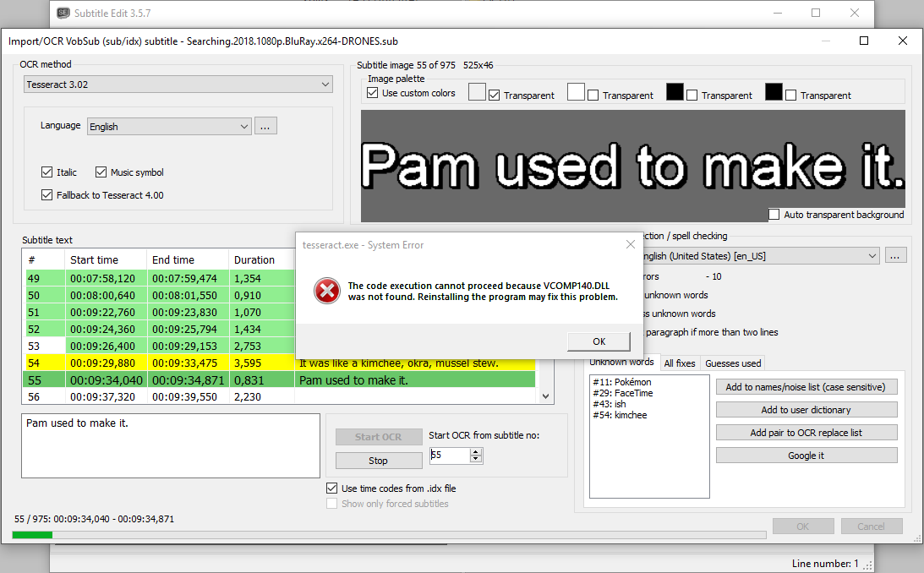This screenshot has height=573, width=924.
Task: Toggle Use time codes from .idx file
Action: coord(331,488)
